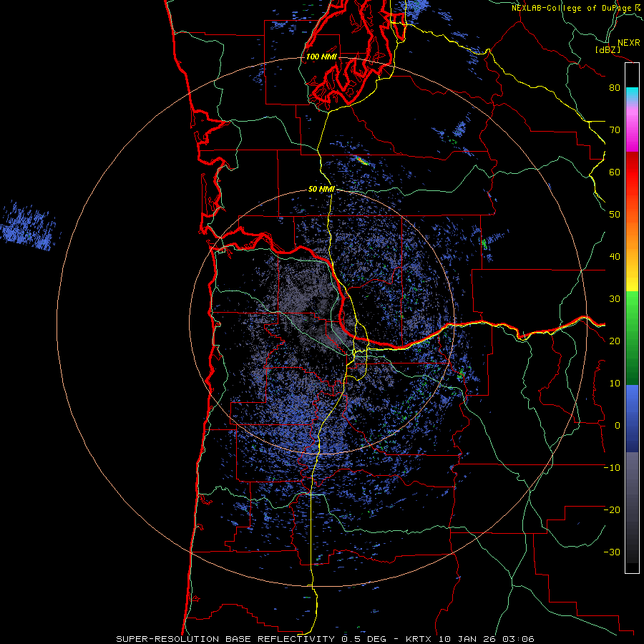Click the 20 dBZ scale value
This screenshot has width=644, height=644.
[x=615, y=341]
